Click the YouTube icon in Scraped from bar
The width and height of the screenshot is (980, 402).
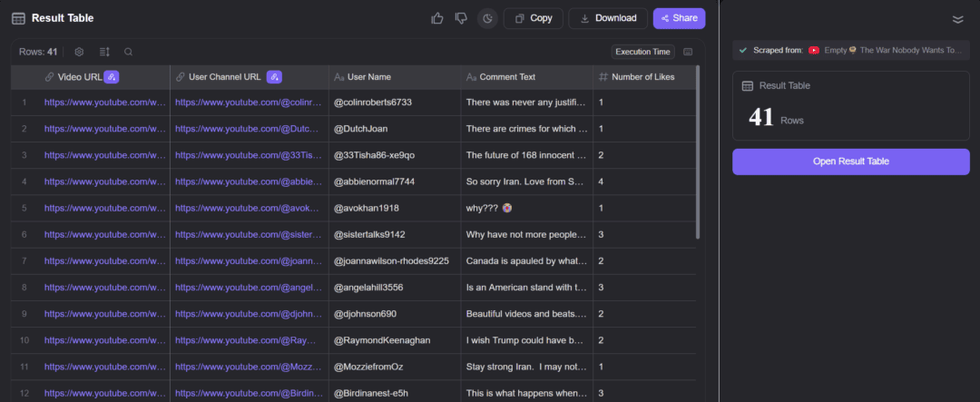pyautogui.click(x=814, y=50)
